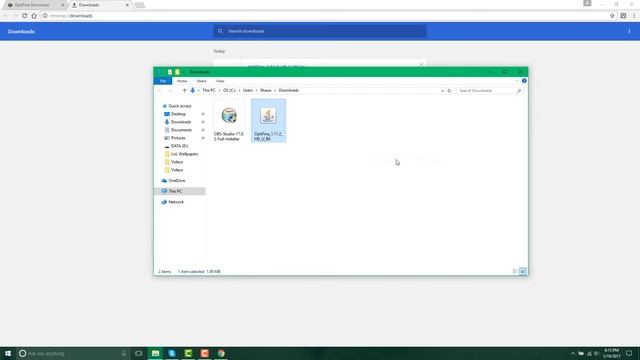Click Downloads in the address breadcrumb
This screenshot has height=360, width=640.
pyautogui.click(x=289, y=90)
